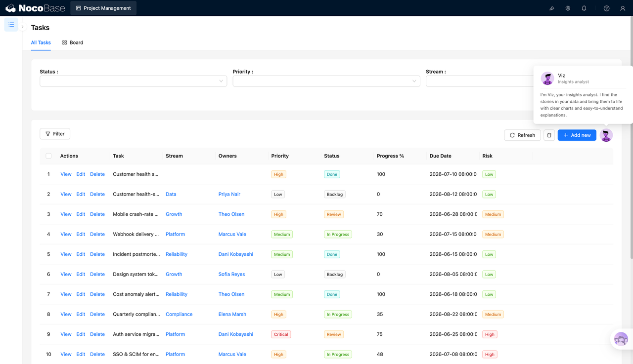Click the task list sidebar icon

11,25
